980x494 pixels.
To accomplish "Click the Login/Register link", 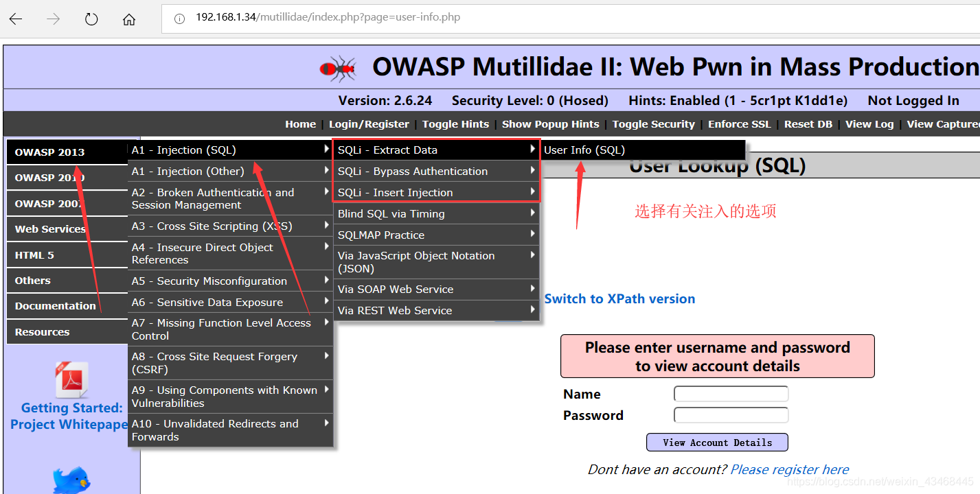I will coord(369,124).
